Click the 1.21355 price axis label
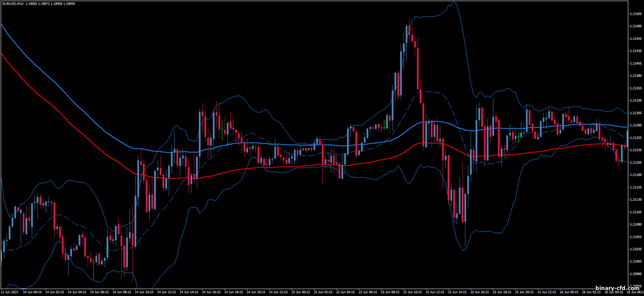644x296 pixels. click(x=635, y=88)
